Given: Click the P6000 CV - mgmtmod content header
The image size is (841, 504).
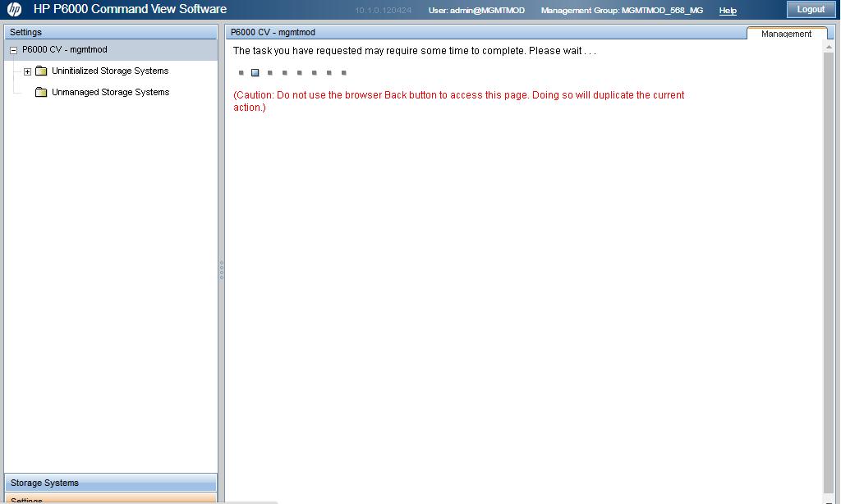Looking at the screenshot, I should click(273, 32).
